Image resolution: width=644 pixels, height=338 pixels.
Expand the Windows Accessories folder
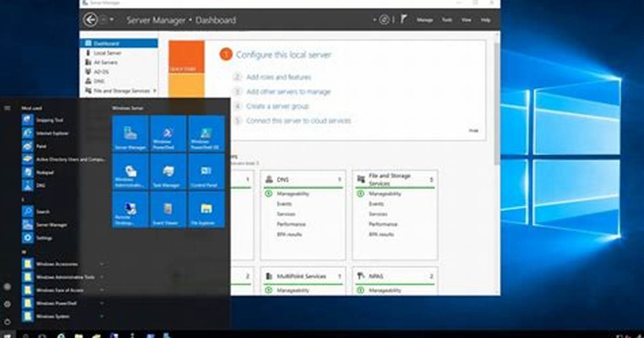tap(64, 264)
